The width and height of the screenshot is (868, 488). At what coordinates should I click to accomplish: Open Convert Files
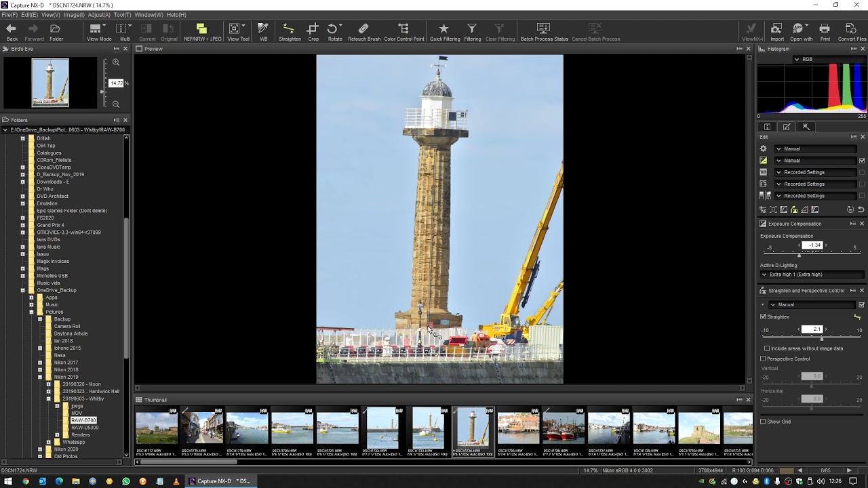pos(851,32)
